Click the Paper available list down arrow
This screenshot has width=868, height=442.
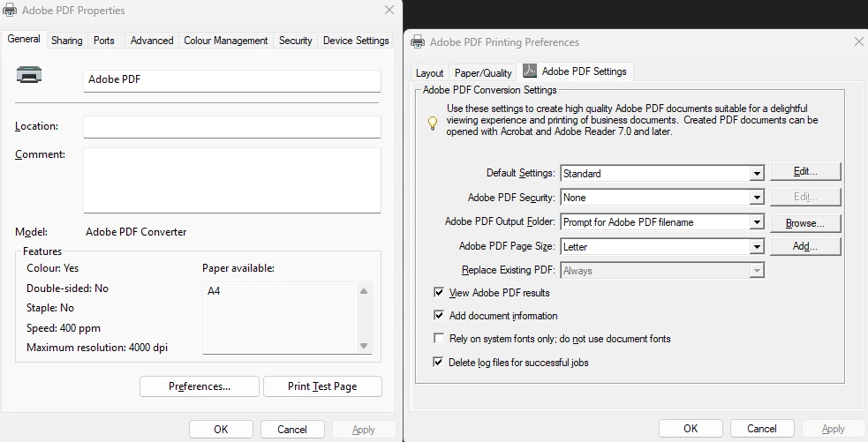click(364, 346)
